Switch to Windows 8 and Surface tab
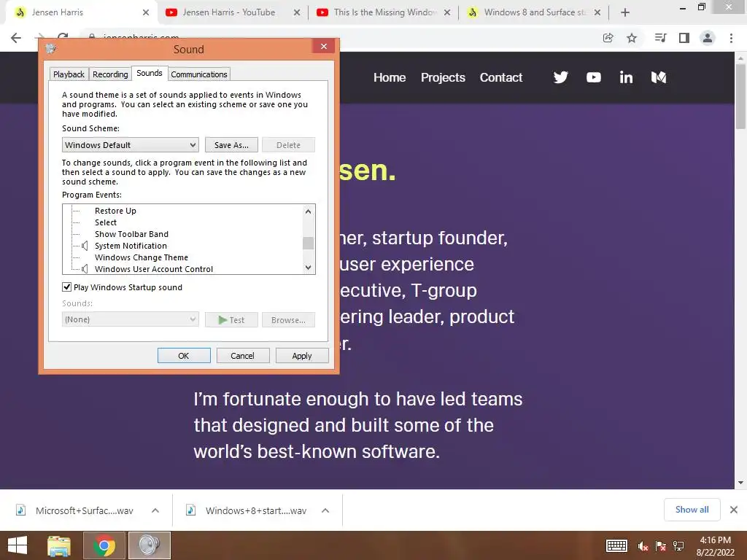747x560 pixels. pos(535,12)
